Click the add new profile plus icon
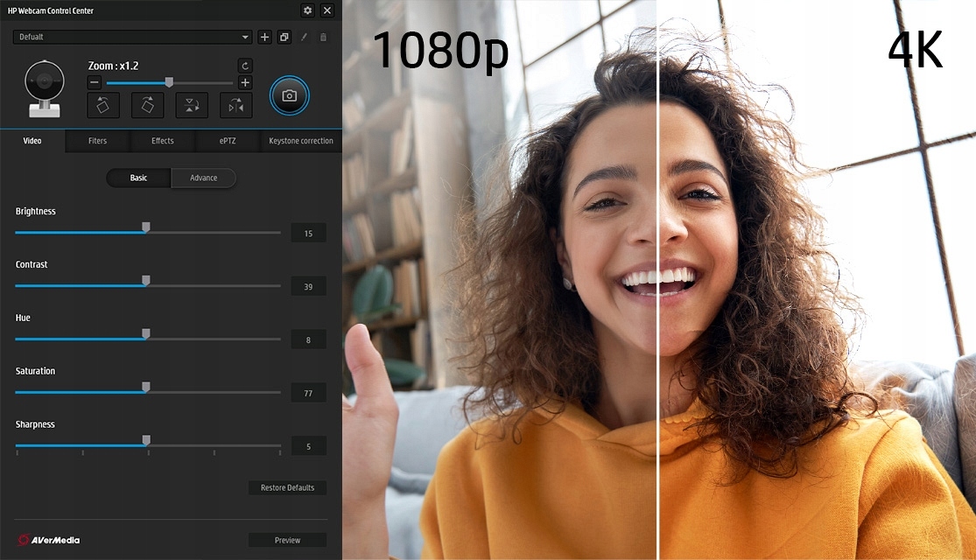Image resolution: width=976 pixels, height=560 pixels. coord(265,37)
